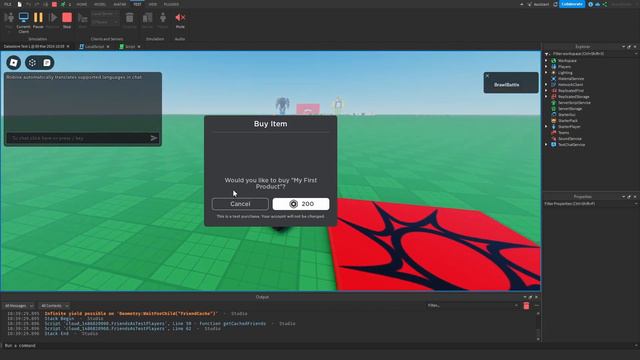Switch to the AVATAR ribbon tab

coord(120,4)
